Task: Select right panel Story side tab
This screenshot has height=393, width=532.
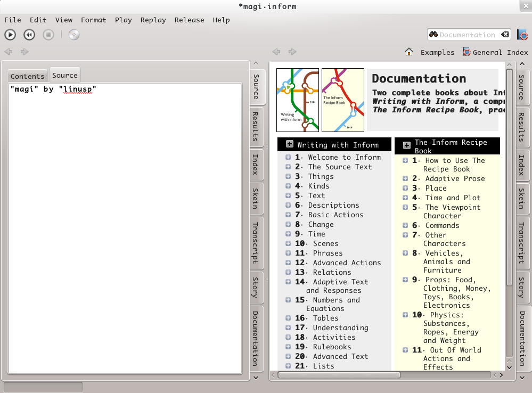Action: pyautogui.click(x=522, y=288)
